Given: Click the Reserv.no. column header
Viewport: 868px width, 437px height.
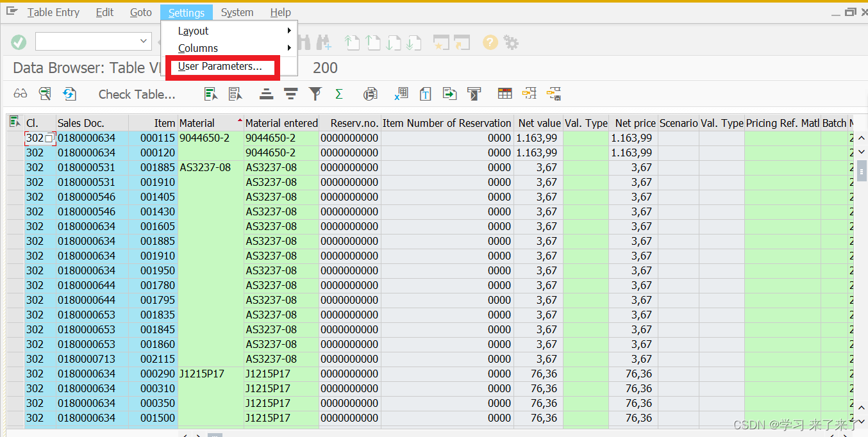Looking at the screenshot, I should click(350, 123).
